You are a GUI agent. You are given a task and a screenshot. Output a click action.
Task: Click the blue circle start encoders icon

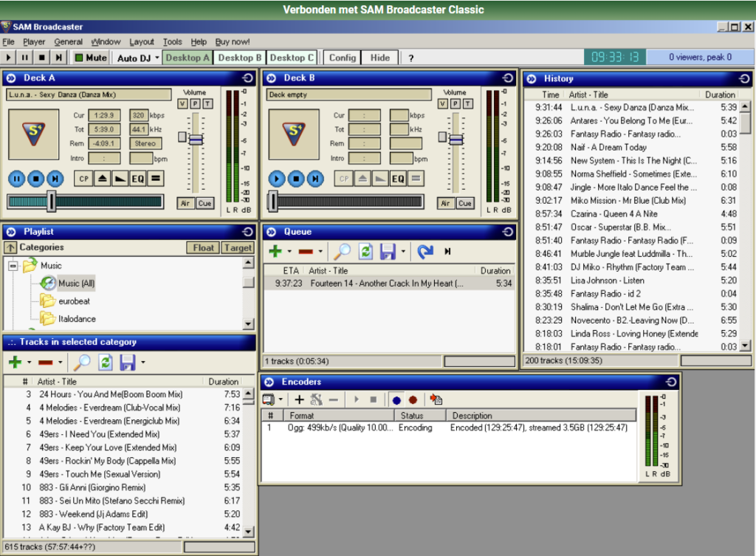click(x=396, y=399)
